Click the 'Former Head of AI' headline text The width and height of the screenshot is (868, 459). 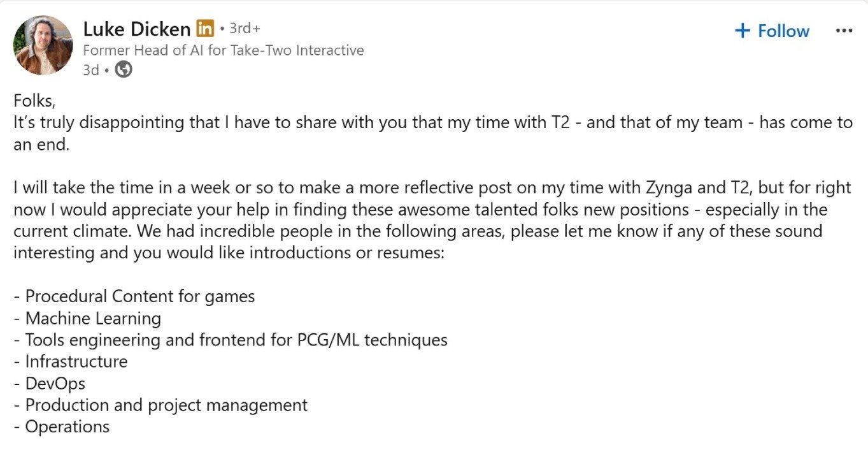click(x=224, y=50)
